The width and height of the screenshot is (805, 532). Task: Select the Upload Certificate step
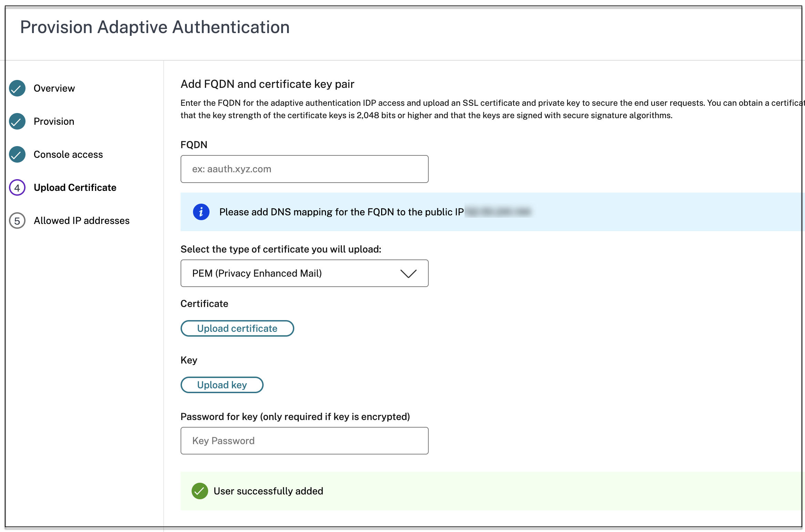click(x=75, y=187)
